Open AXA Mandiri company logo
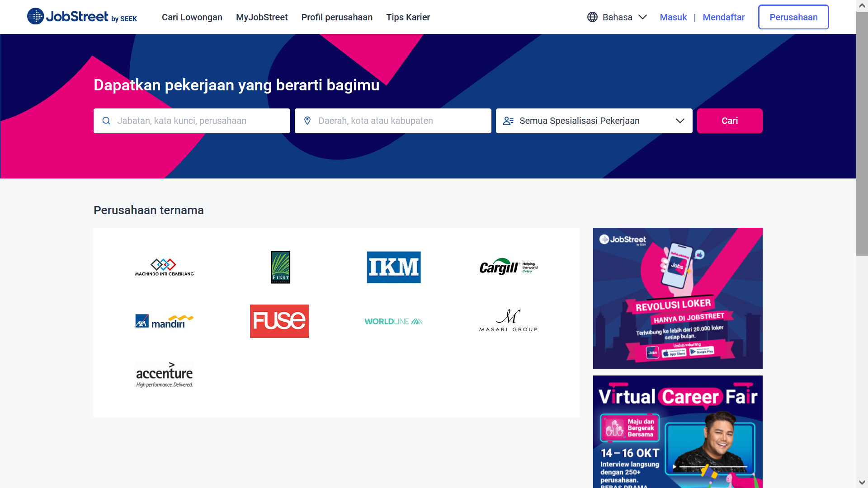This screenshot has width=868, height=488. click(165, 321)
